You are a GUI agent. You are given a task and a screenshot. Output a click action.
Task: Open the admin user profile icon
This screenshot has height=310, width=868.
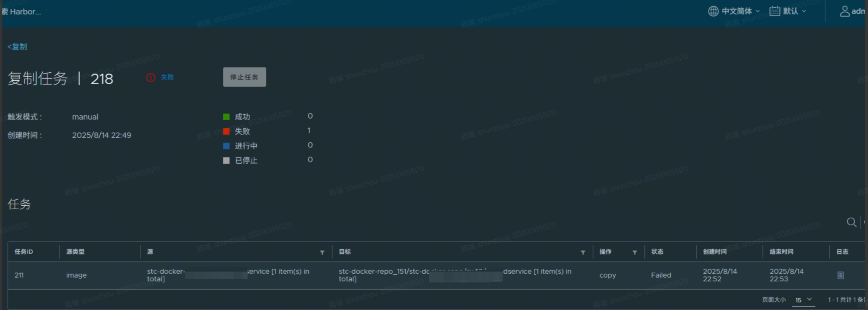(844, 11)
